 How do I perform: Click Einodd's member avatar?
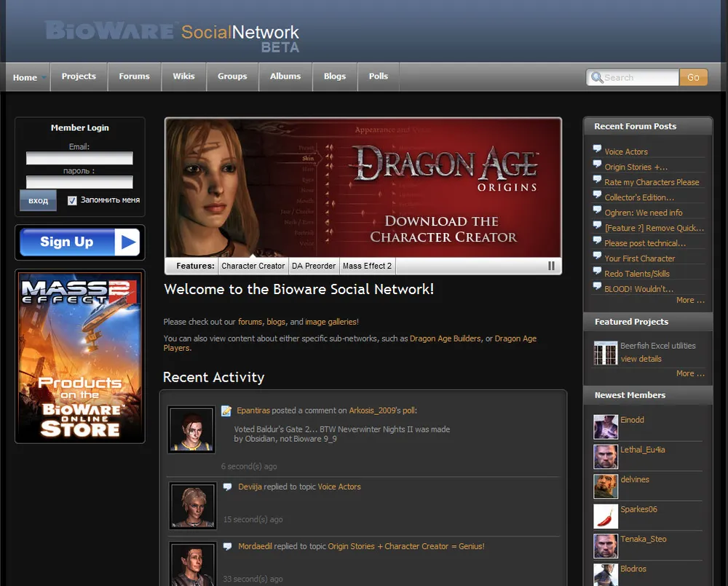tap(605, 427)
